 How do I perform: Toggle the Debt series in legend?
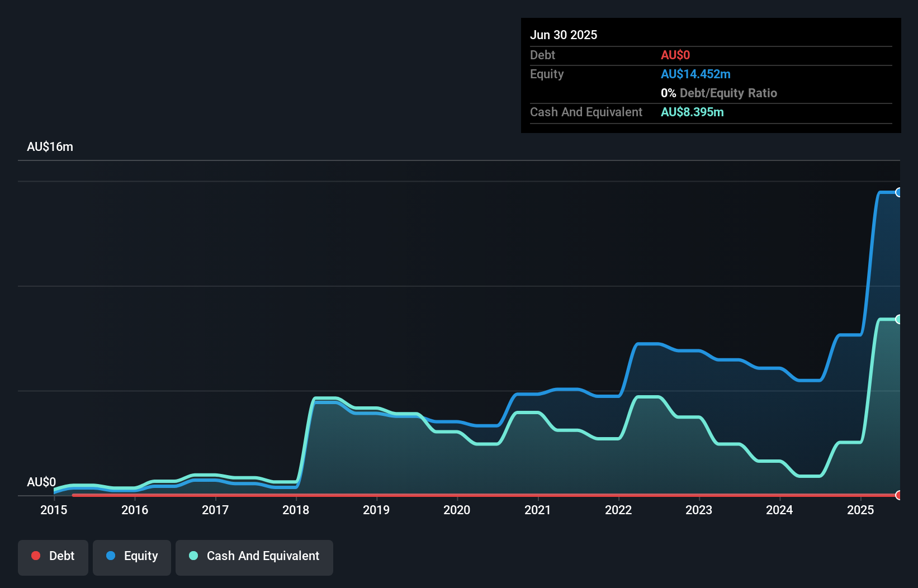pos(53,557)
